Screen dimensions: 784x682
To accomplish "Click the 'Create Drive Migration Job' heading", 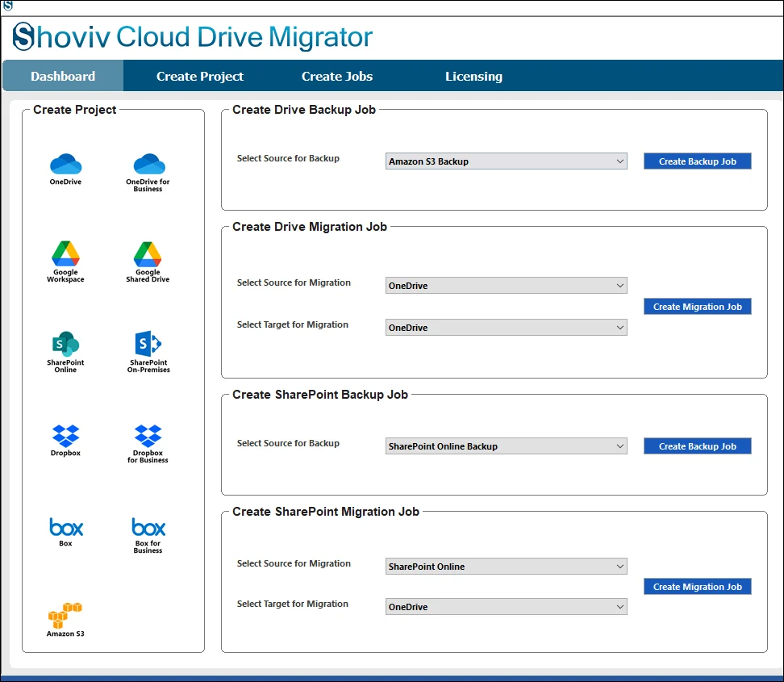I will pos(310,227).
